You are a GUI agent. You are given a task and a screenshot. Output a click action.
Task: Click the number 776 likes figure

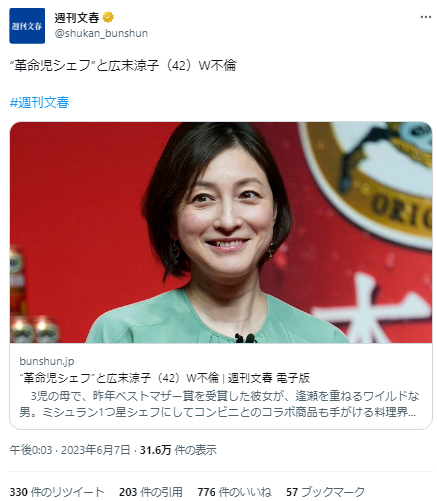(206, 492)
